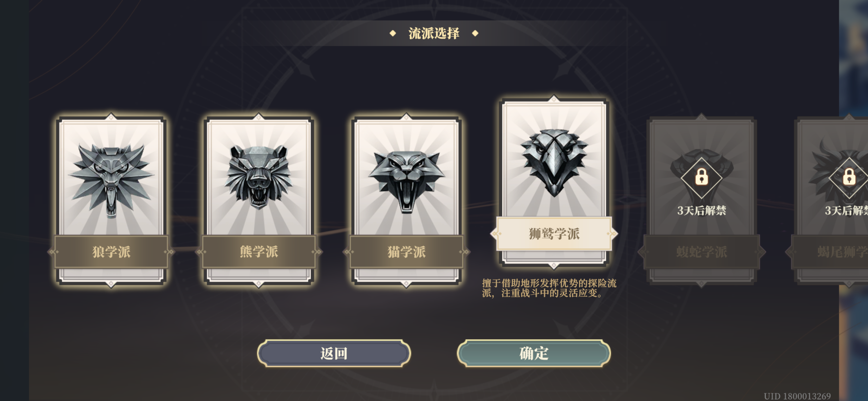Choose the 熊学派 label banner

(x=258, y=252)
